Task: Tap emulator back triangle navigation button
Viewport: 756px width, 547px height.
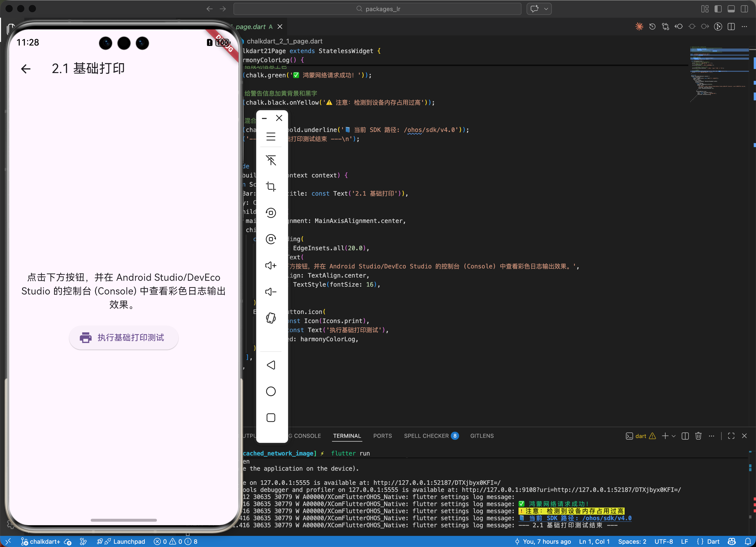Action: point(271,365)
